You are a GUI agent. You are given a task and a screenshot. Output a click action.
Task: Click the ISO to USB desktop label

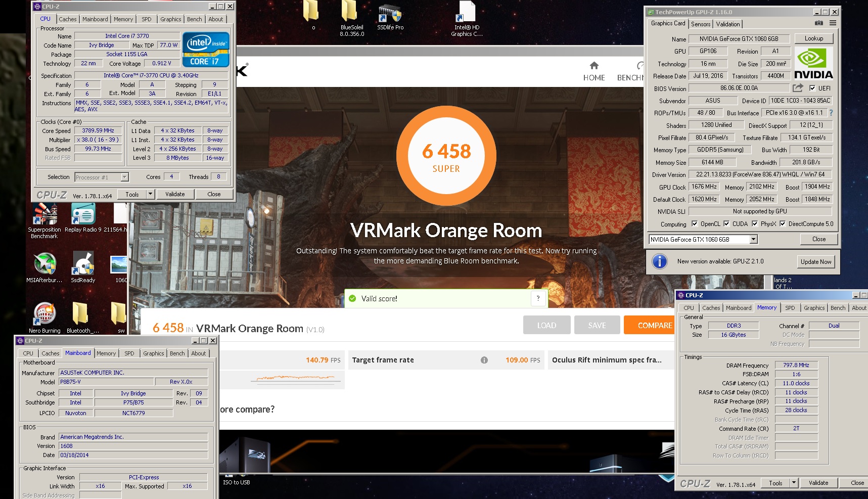tap(237, 482)
